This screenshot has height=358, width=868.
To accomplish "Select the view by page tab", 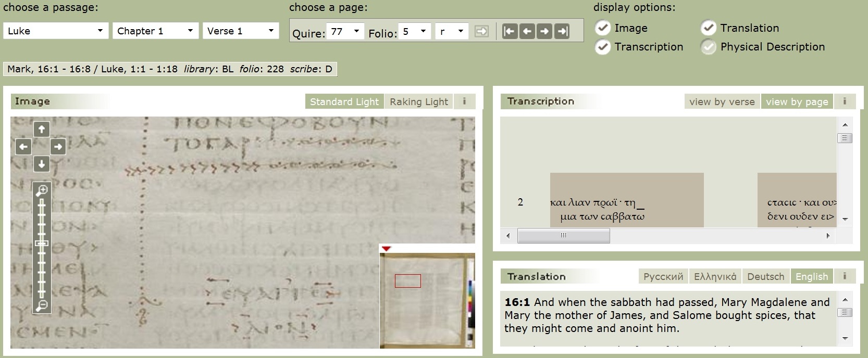I will tap(797, 101).
